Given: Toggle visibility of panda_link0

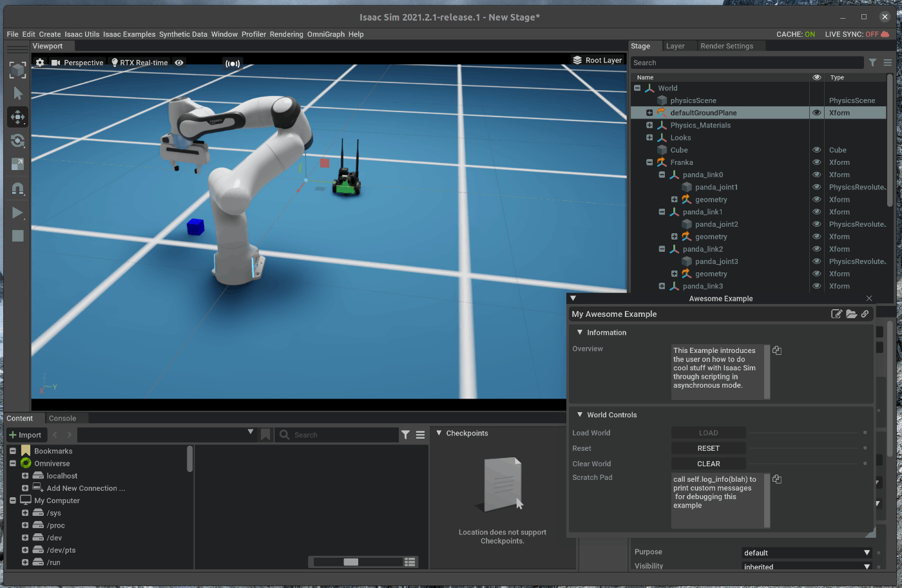Looking at the screenshot, I should point(817,175).
